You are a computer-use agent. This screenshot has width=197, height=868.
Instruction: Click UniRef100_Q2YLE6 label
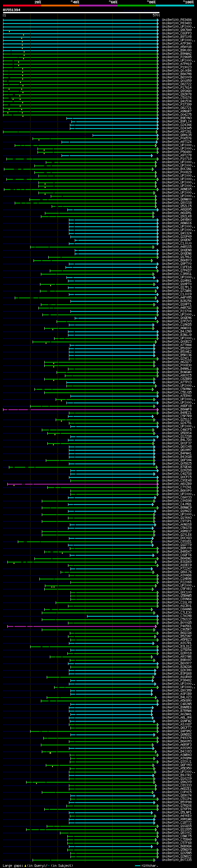coord(177,535)
